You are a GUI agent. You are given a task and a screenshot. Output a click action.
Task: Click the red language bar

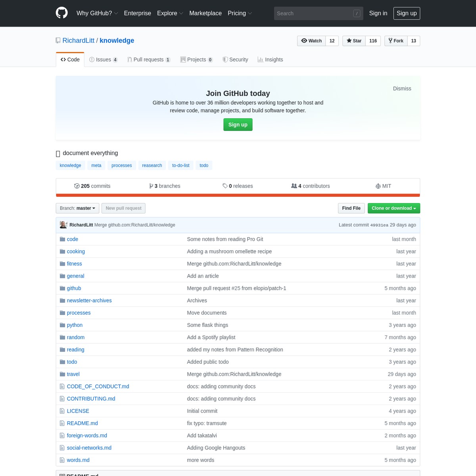(238, 195)
